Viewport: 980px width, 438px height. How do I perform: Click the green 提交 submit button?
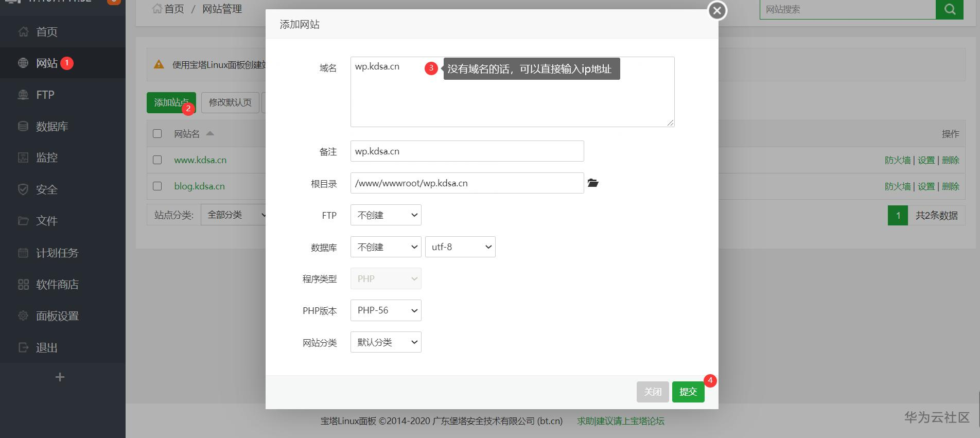click(x=688, y=392)
